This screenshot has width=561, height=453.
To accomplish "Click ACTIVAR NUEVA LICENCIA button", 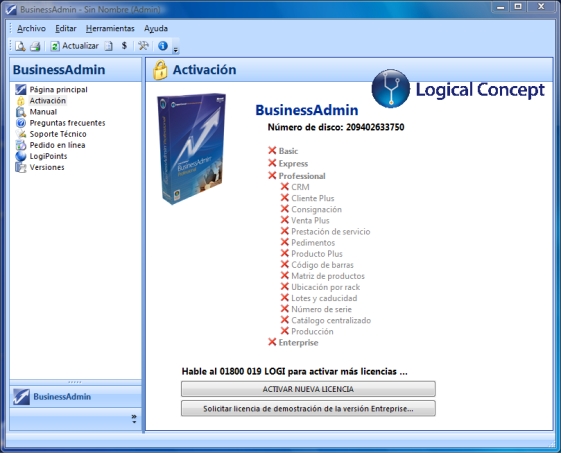I will [308, 389].
